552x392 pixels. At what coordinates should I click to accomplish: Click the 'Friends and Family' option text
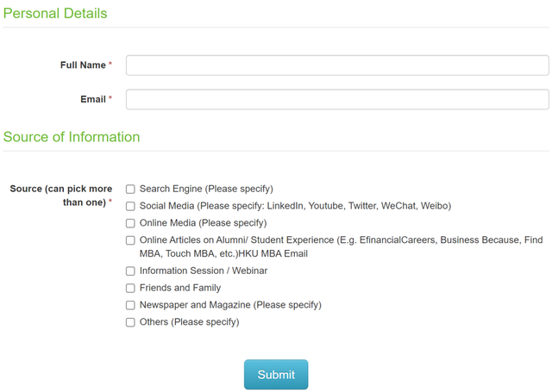tap(180, 288)
